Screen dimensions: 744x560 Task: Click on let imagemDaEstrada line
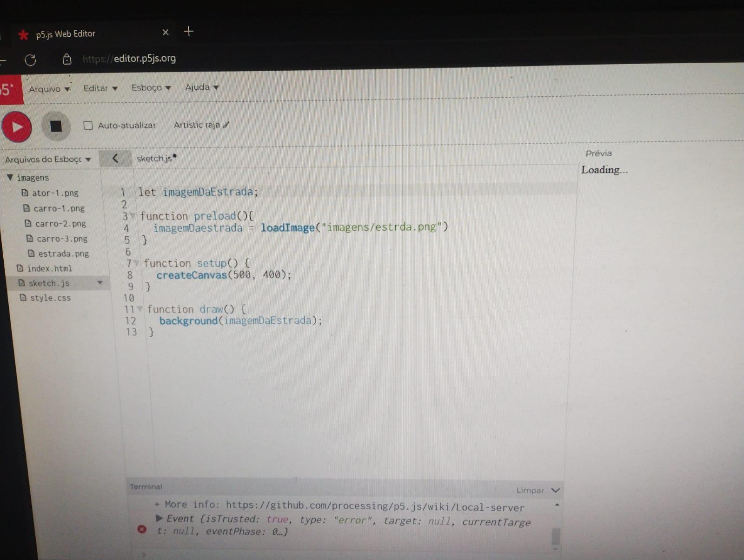click(198, 192)
